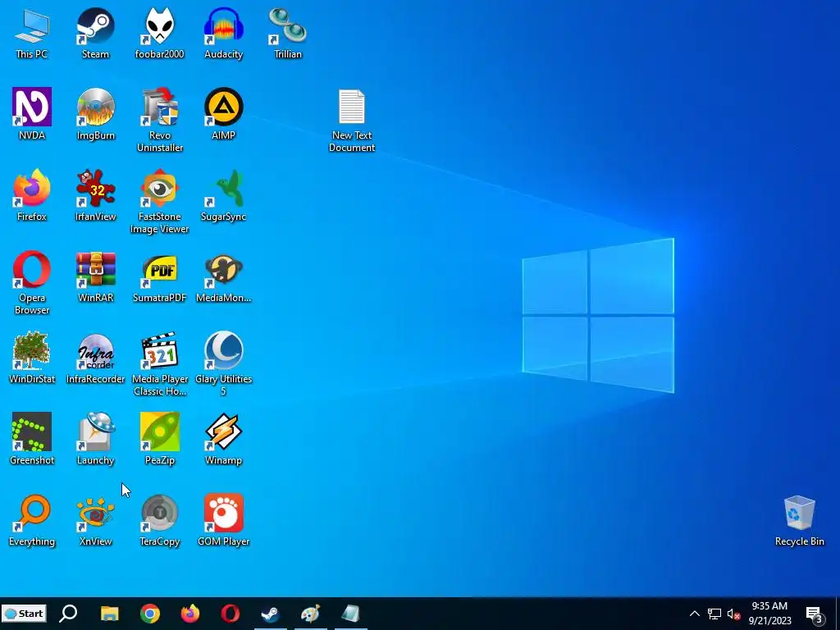Select the Glary Utilities 5 icon
This screenshot has height=630, width=840.
pyautogui.click(x=223, y=364)
